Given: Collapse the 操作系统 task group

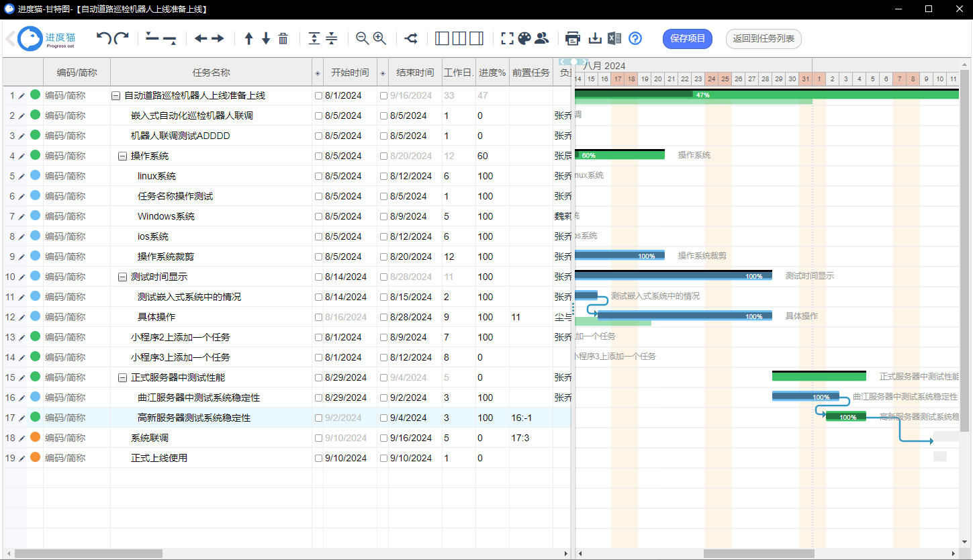Looking at the screenshot, I should point(122,156).
